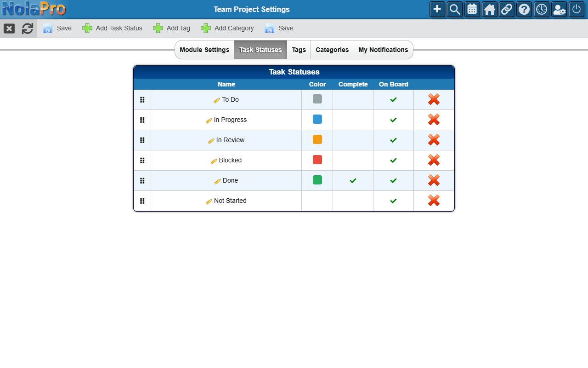The height and width of the screenshot is (368, 588).
Task: Click red color swatch for Blocked
Action: pos(317,160)
